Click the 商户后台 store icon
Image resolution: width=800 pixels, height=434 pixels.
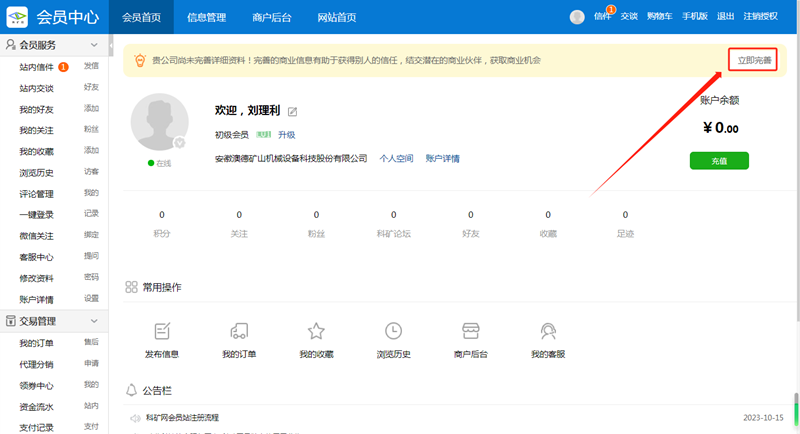pos(470,332)
